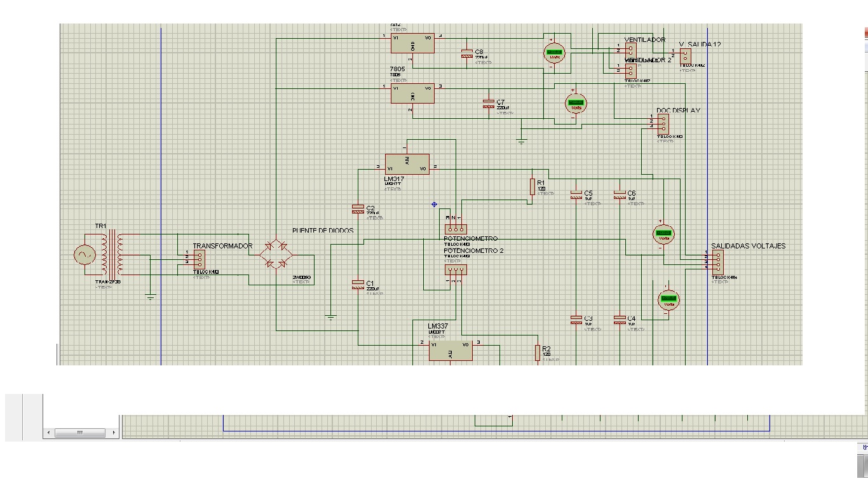The height and width of the screenshot is (488, 868).
Task: Select capacitor C8 near the 7812
Action: pyautogui.click(x=466, y=54)
